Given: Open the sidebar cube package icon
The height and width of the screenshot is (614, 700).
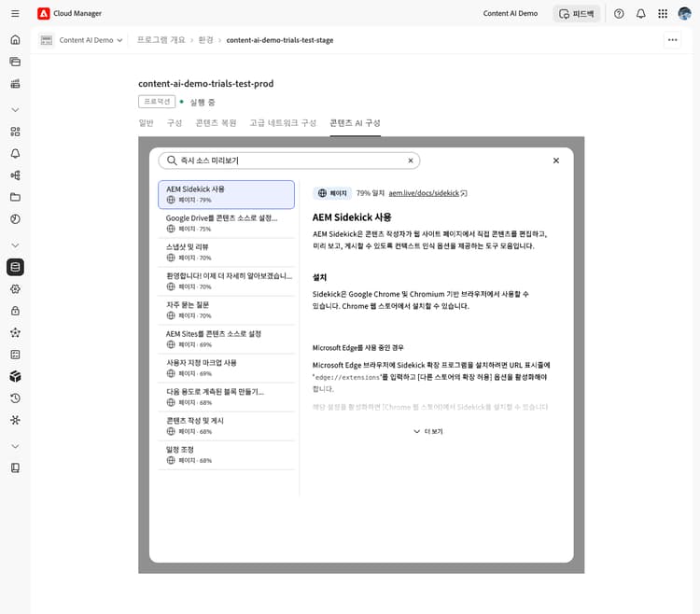Looking at the screenshot, I should 15,376.
